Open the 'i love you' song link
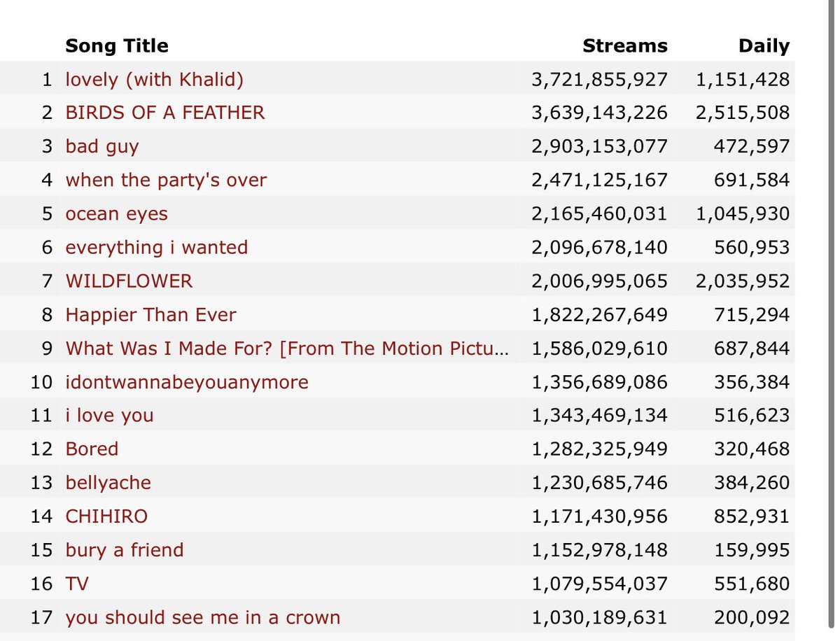This screenshot has width=840, height=641. click(109, 416)
